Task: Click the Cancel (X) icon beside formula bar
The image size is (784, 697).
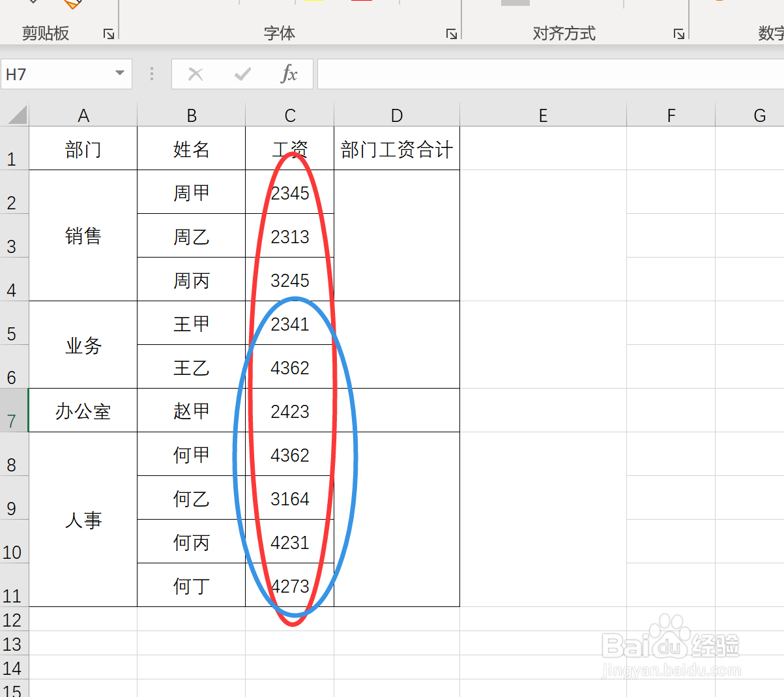Action: click(x=196, y=74)
